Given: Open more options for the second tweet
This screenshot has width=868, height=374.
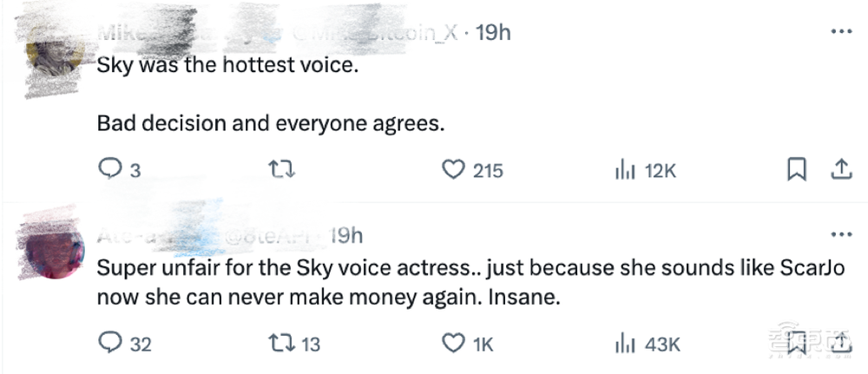Looking at the screenshot, I should pos(841,235).
